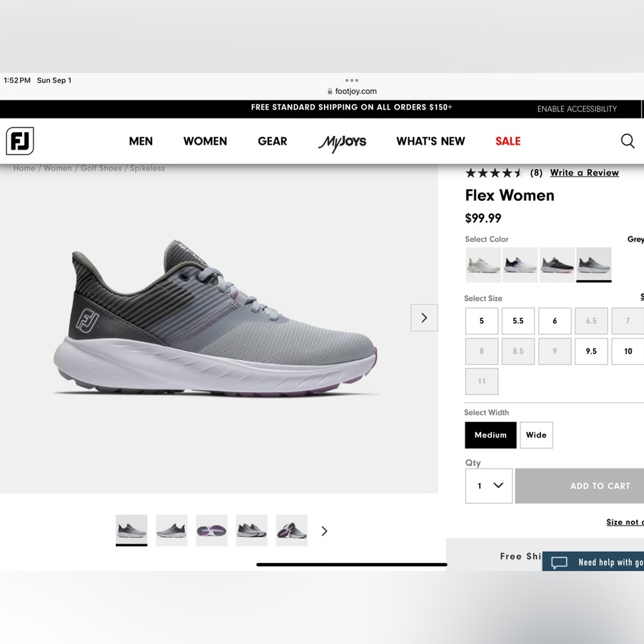
Task: Open the Qty dropdown
Action: tap(489, 486)
